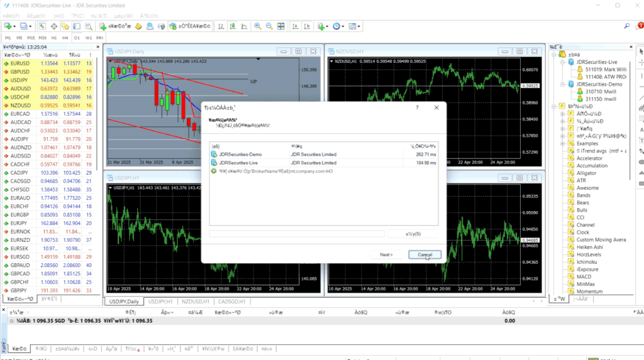Click the add new broker row with mt.company.com:443
The height and width of the screenshot is (360, 644).
324,171
